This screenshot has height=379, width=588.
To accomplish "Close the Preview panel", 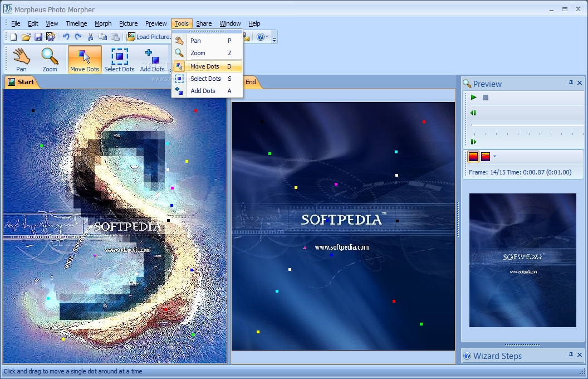I will click(x=580, y=82).
